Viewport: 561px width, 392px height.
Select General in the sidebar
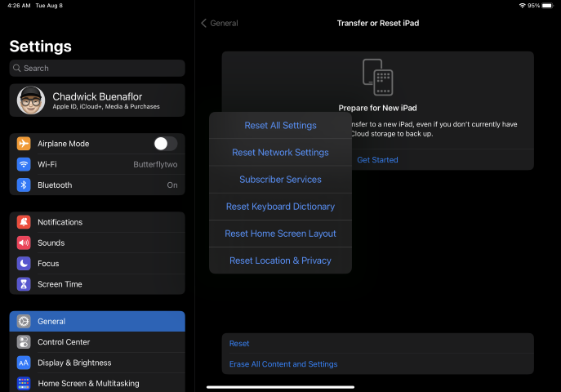point(97,322)
